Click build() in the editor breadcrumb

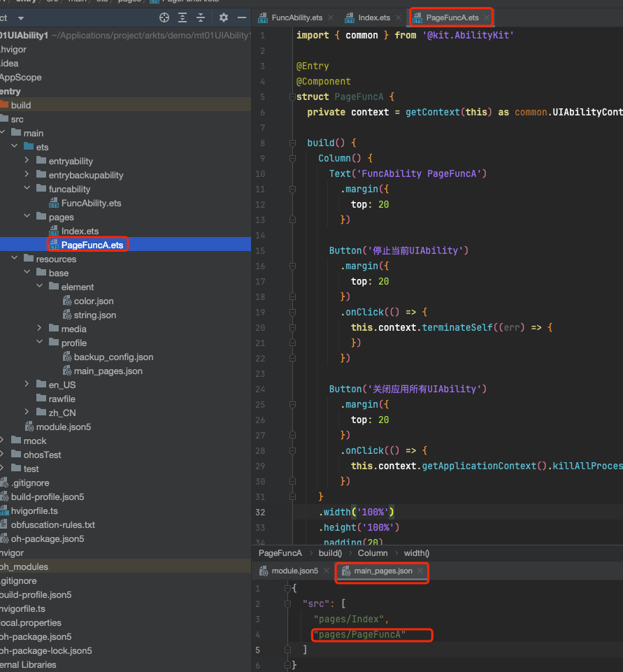(x=330, y=553)
